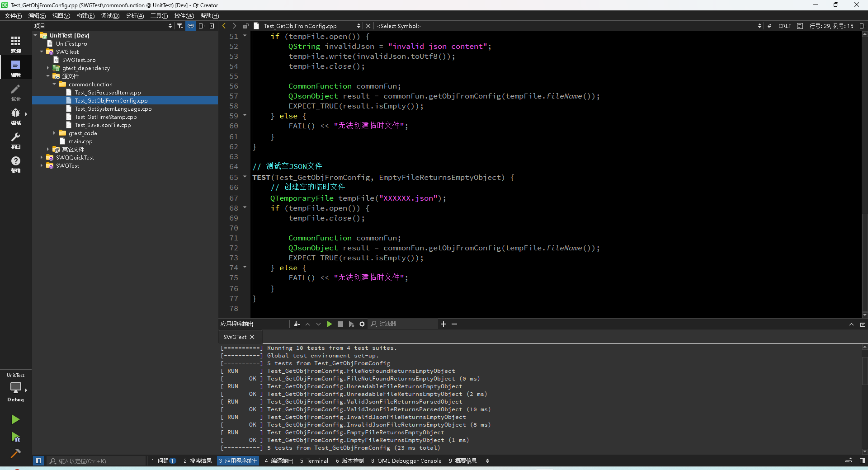The image size is (868, 470).
Task: Open the Design mode pencil icon
Action: [16, 92]
